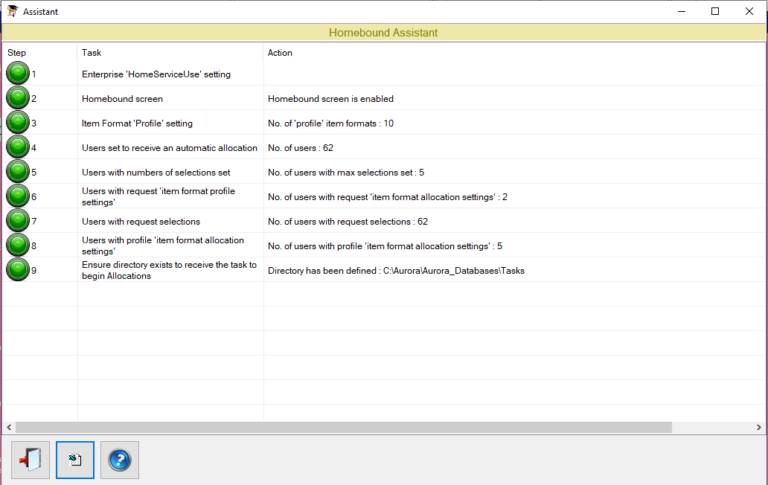Click the Task column header

pyautogui.click(x=91, y=52)
